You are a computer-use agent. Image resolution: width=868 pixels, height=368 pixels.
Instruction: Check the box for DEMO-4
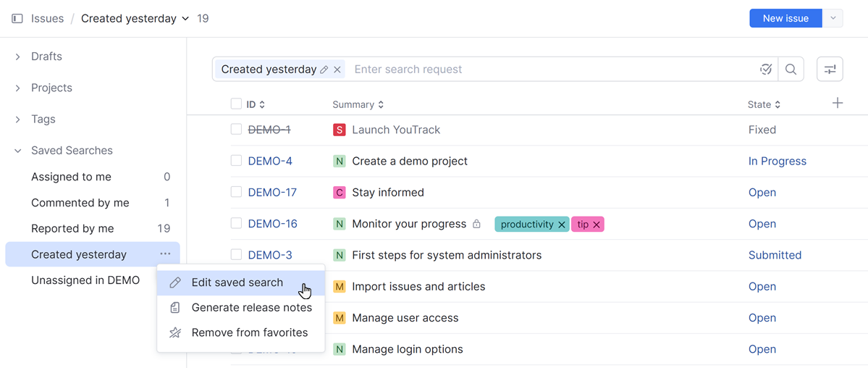(x=236, y=161)
